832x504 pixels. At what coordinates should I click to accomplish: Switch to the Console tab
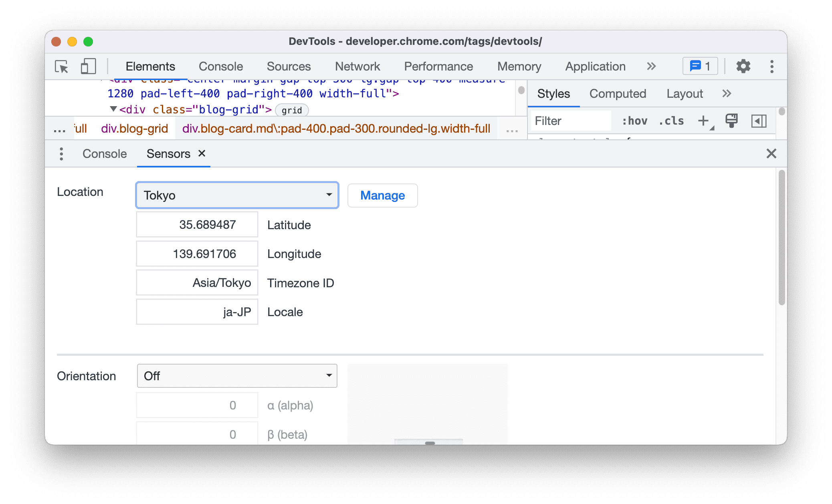[x=105, y=153]
